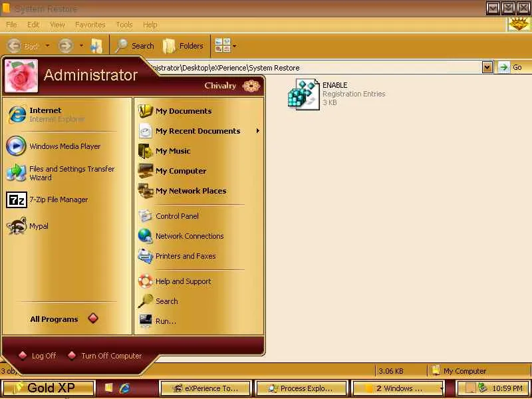This screenshot has width=532, height=399.
Task: Click the desktop quick launch icon
Action: coord(108,388)
